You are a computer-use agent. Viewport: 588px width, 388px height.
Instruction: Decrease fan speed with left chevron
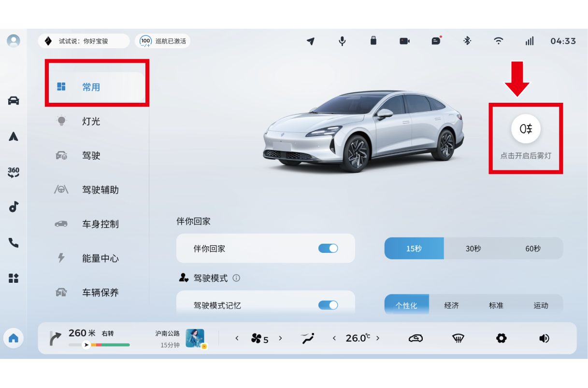tap(237, 338)
